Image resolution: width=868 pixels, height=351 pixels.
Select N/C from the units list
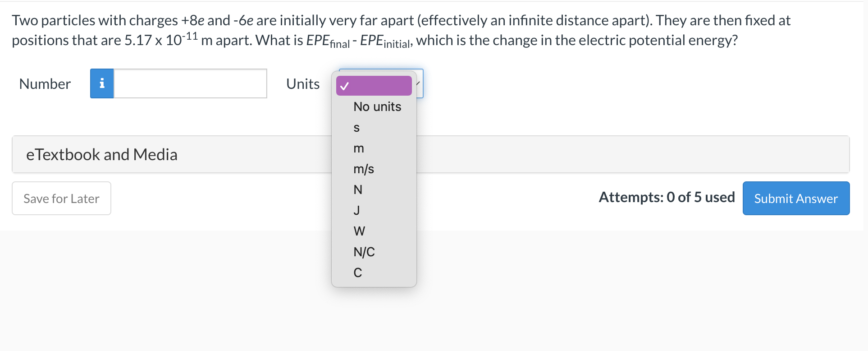pos(363,252)
